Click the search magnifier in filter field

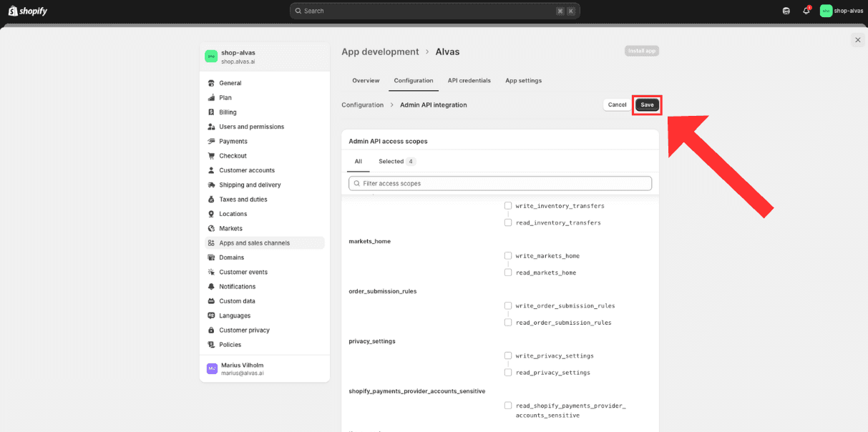click(x=356, y=184)
